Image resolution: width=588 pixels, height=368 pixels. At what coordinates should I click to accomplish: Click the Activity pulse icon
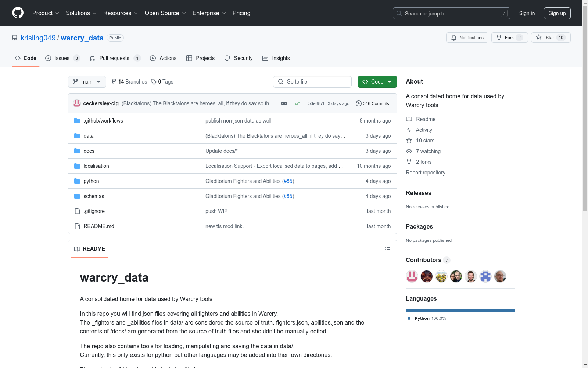pyautogui.click(x=409, y=130)
